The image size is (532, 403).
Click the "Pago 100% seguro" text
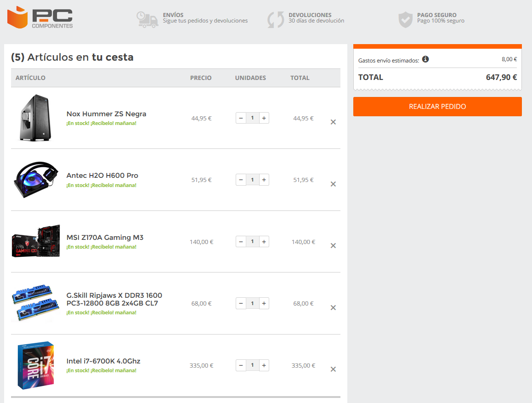coord(441,21)
